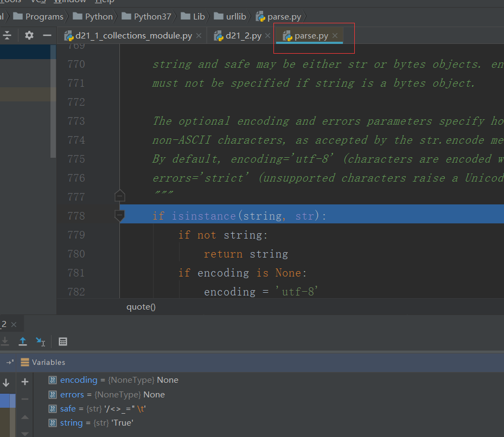Click the quote() breadcrumb below editor
Image resolution: width=504 pixels, height=437 pixels.
(141, 307)
